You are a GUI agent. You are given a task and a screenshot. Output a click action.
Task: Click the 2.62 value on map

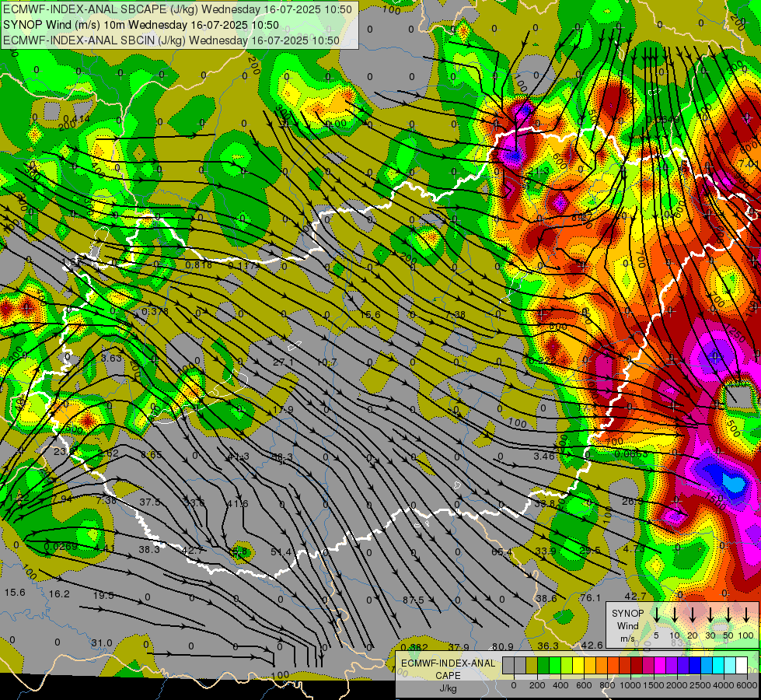click(x=108, y=453)
